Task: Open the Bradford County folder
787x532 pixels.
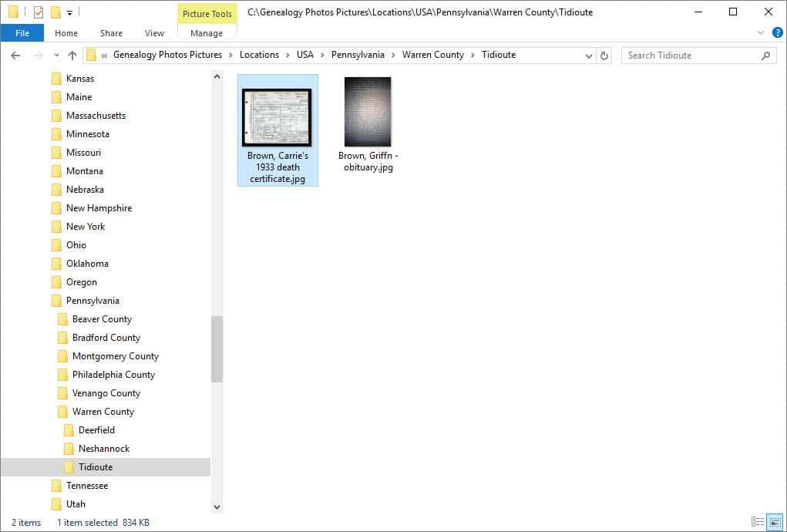Action: tap(106, 338)
